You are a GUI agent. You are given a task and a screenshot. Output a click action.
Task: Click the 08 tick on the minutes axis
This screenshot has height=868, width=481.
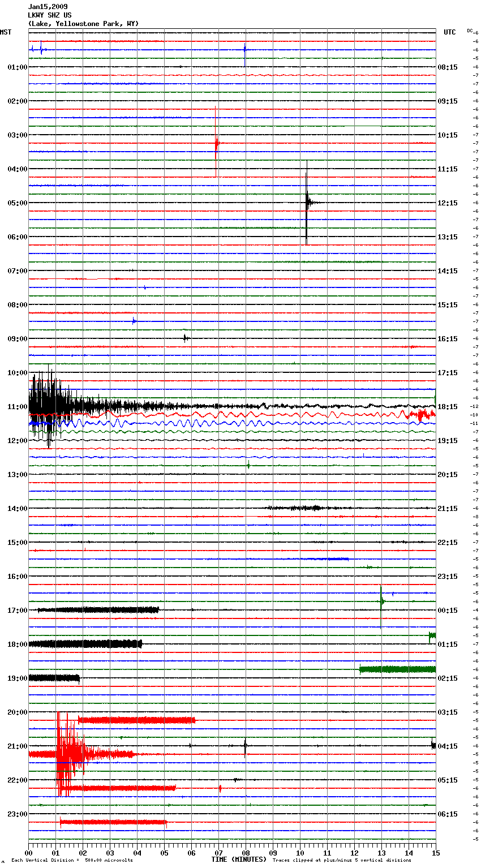click(x=246, y=853)
